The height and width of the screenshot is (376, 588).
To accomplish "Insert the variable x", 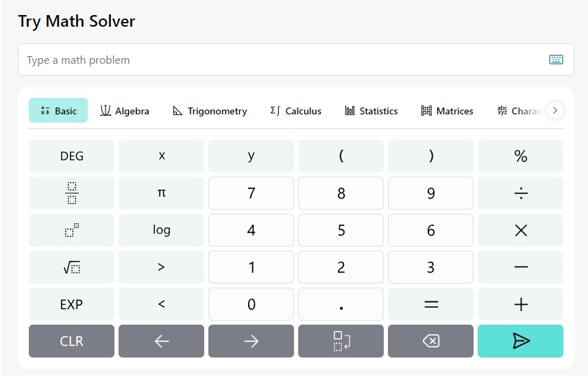I will click(161, 156).
